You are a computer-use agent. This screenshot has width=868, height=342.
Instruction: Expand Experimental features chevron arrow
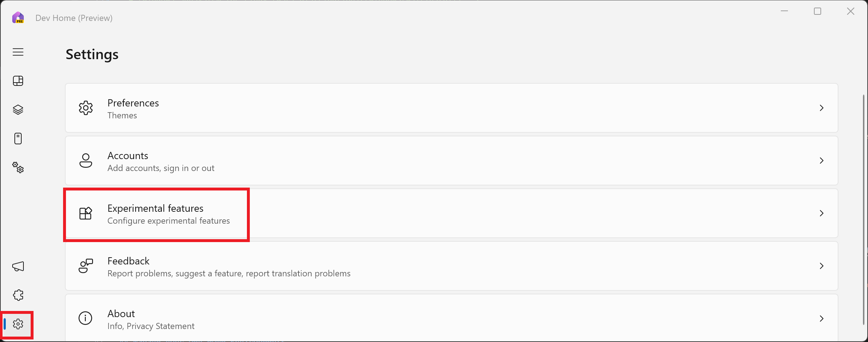(821, 213)
